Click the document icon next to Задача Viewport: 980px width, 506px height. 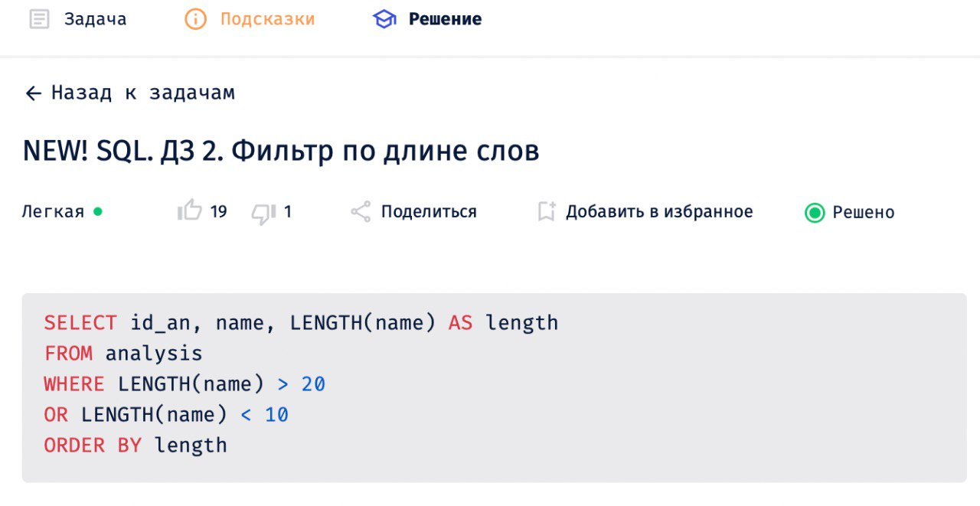tap(39, 18)
